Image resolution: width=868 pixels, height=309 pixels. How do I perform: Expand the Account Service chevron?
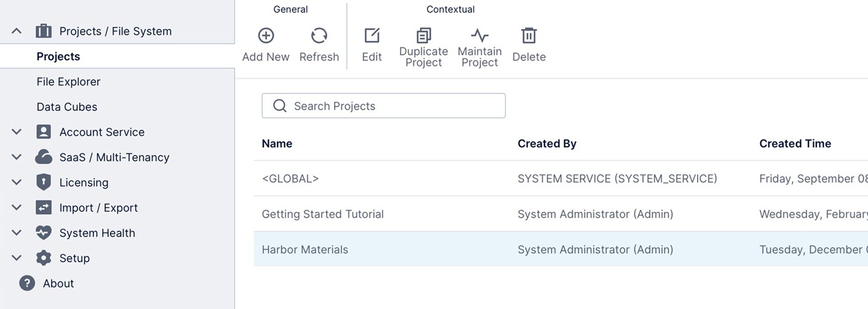17,132
